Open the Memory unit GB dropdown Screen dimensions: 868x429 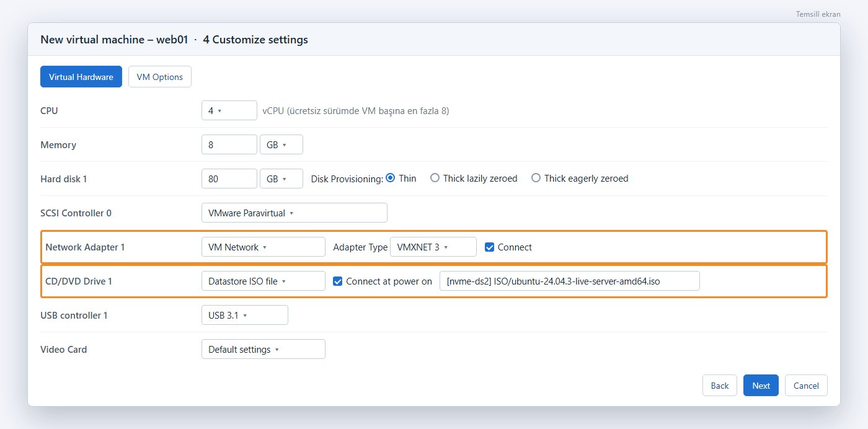[281, 144]
